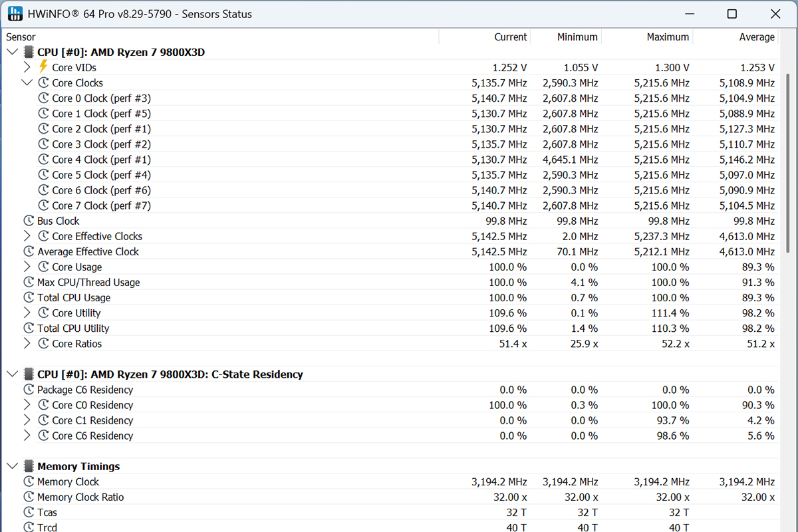Click the CPU chip icon for AMD Ryzen 7 9800X3D

pos(29,52)
